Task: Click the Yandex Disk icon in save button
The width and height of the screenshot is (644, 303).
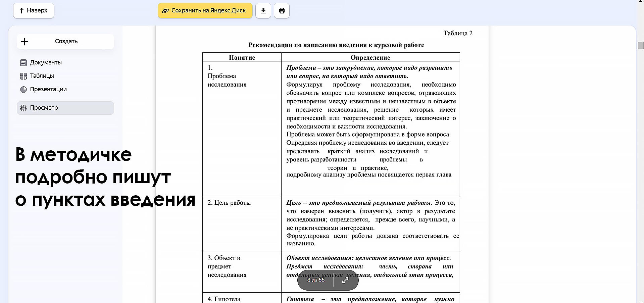Action: (165, 11)
